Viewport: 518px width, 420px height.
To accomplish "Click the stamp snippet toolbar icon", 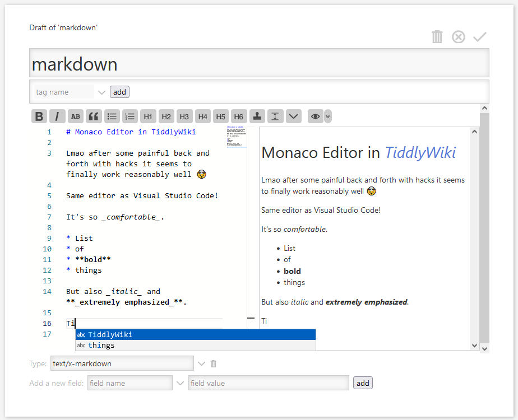I will point(257,116).
